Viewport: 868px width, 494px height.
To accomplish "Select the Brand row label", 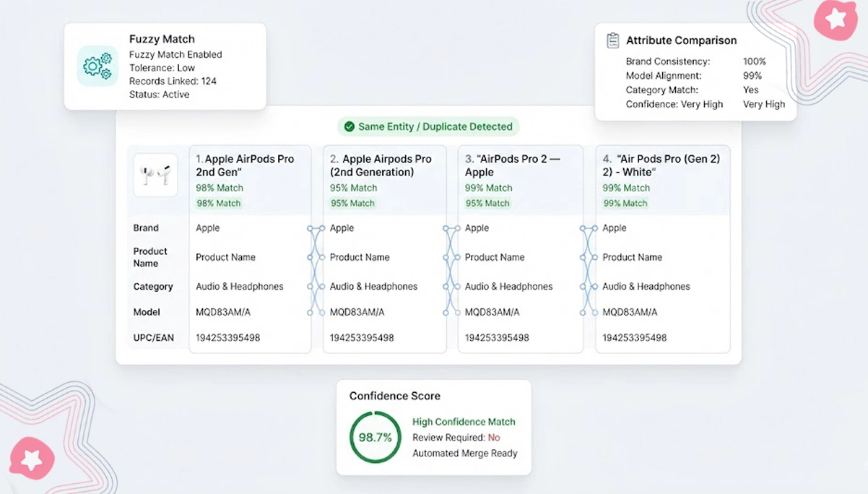I will pyautogui.click(x=146, y=227).
